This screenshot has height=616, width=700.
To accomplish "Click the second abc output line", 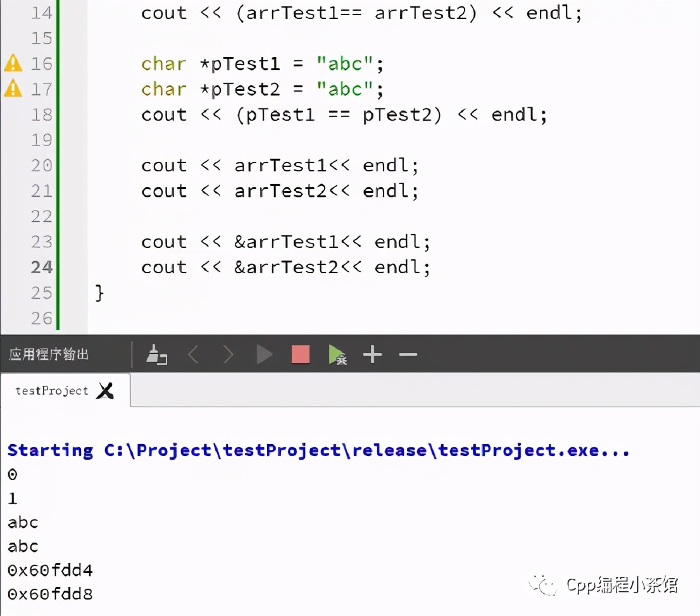I will (23, 546).
